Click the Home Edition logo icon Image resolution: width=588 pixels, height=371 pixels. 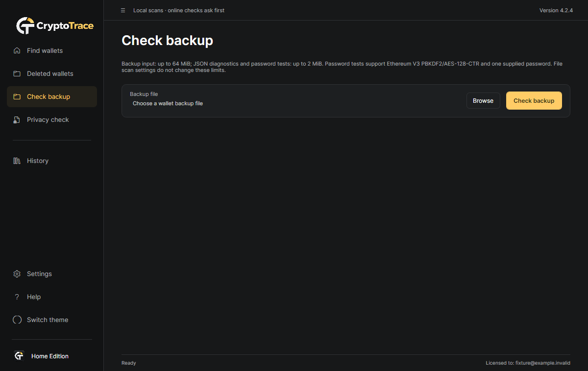coord(19,356)
